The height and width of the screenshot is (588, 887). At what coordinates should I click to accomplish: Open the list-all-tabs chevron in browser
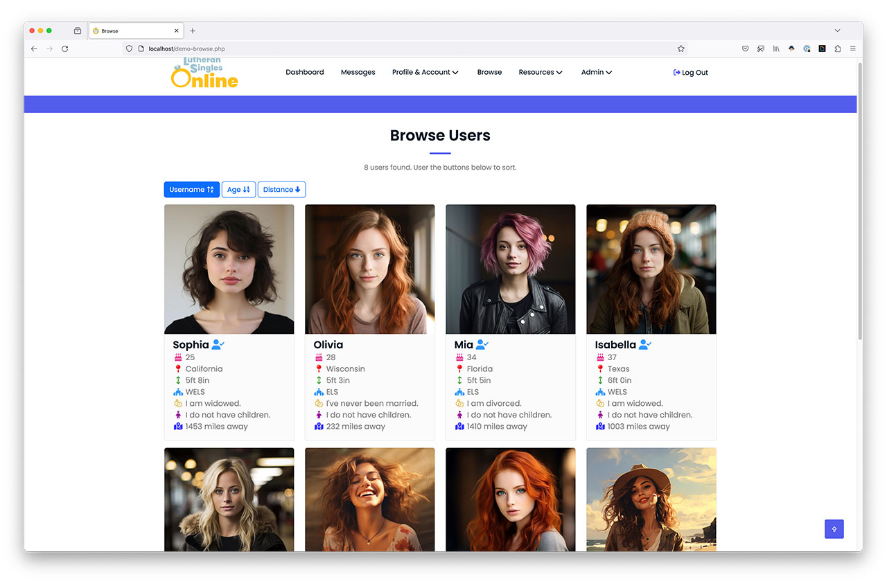(x=837, y=30)
